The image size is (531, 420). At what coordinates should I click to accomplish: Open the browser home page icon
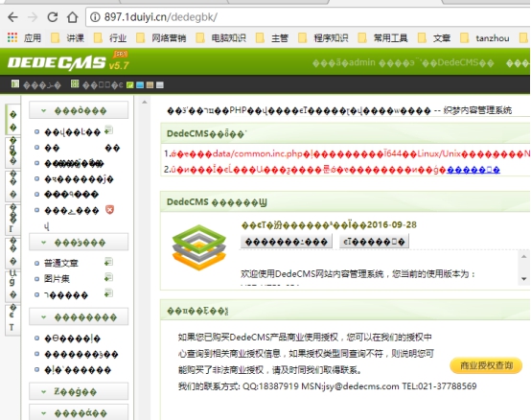click(x=72, y=17)
